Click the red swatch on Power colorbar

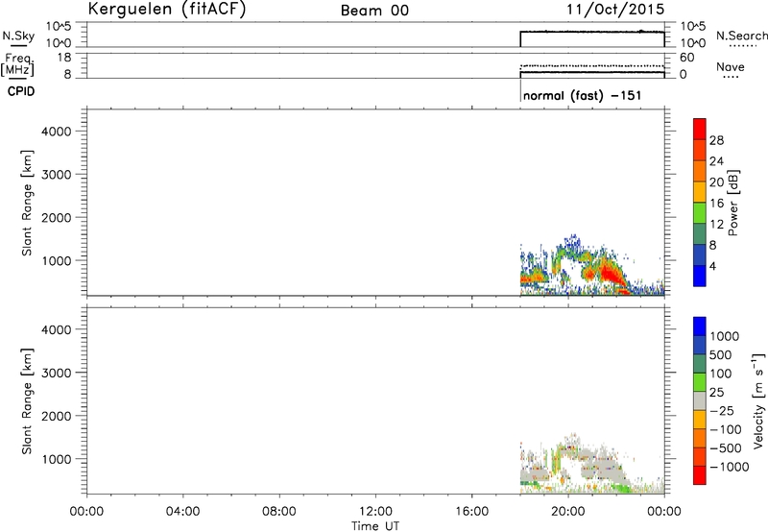click(700, 130)
